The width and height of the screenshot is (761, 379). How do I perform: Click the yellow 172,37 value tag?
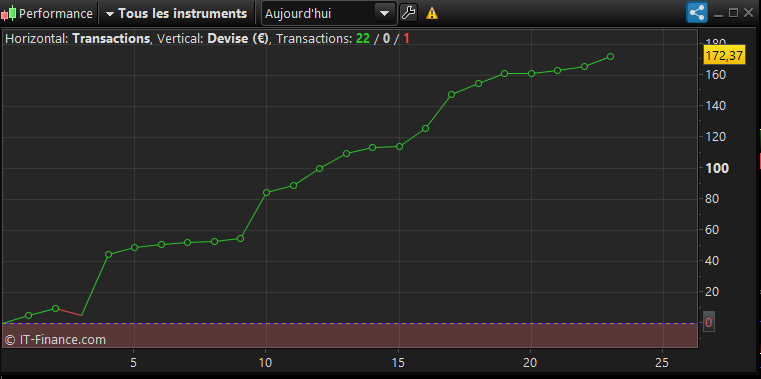click(x=724, y=56)
